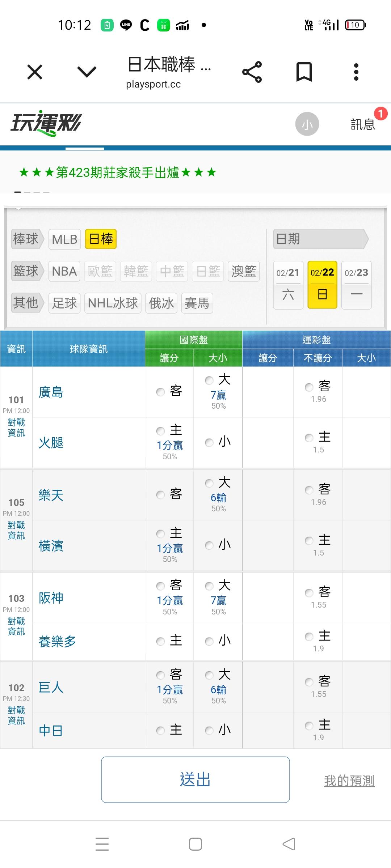
Task: Select the 02/23 date box
Action: [x=356, y=285]
